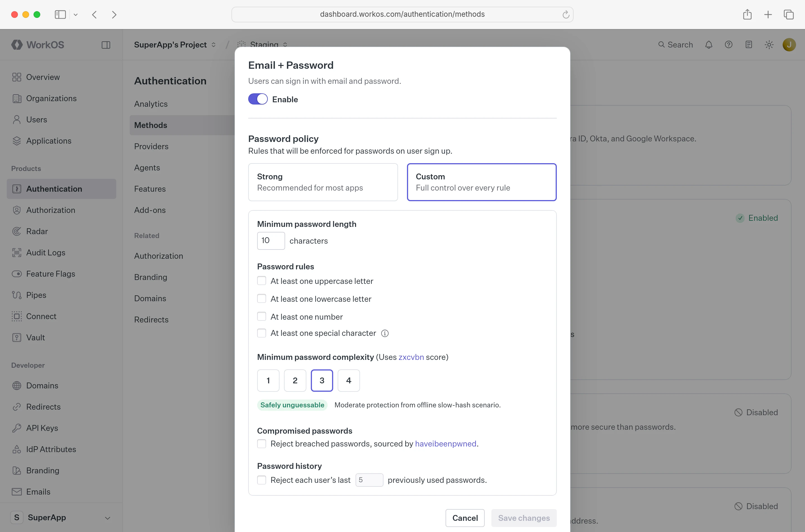The width and height of the screenshot is (805, 532).
Task: Open notifications bell icon
Action: click(x=709, y=45)
